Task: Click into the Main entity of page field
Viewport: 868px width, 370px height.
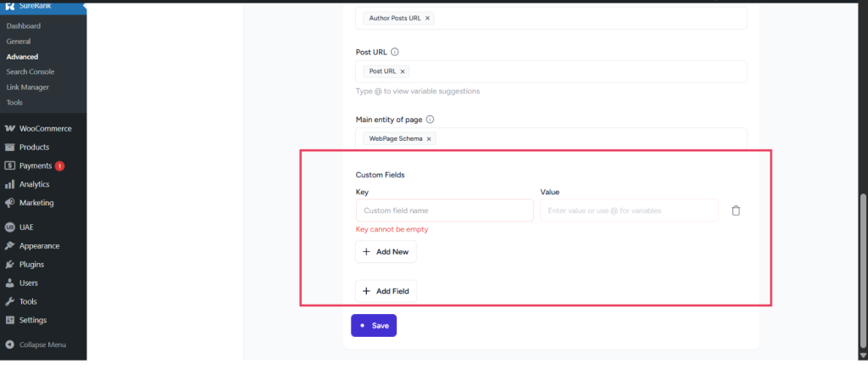Action: (551, 138)
